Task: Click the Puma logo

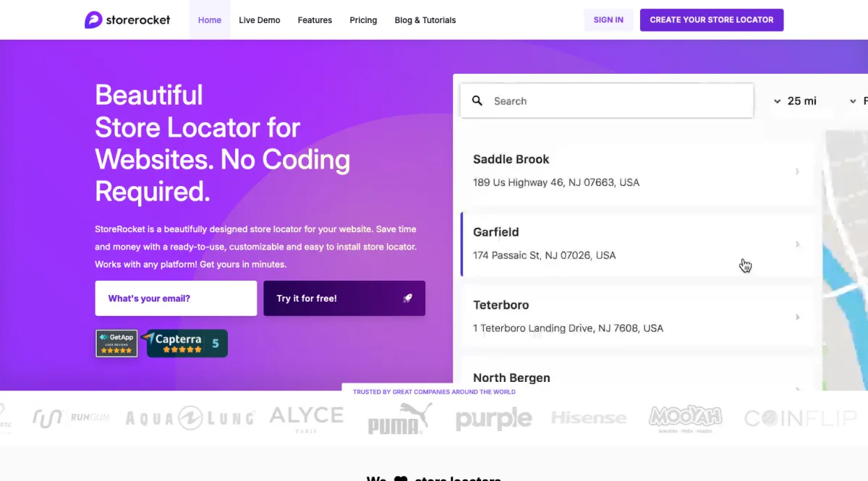Action: click(x=400, y=418)
